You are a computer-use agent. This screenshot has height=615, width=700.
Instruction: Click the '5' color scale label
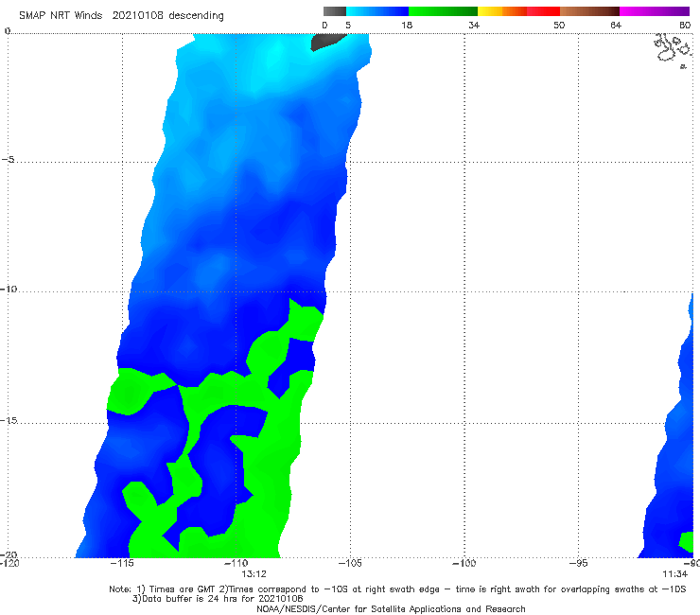click(x=348, y=25)
